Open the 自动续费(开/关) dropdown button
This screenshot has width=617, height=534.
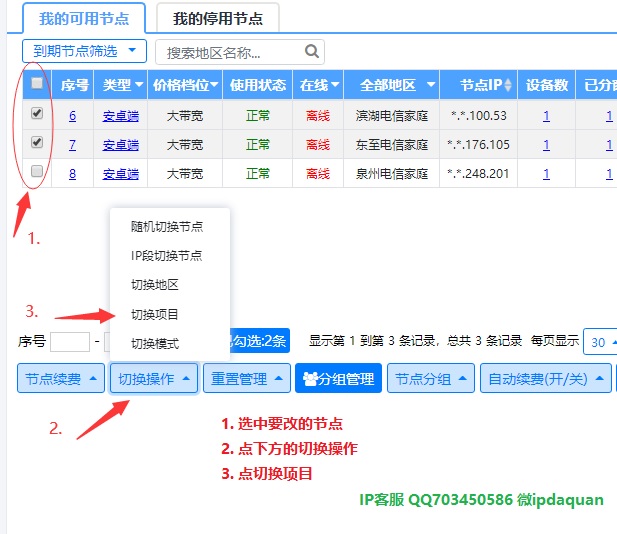pyautogui.click(x=546, y=379)
